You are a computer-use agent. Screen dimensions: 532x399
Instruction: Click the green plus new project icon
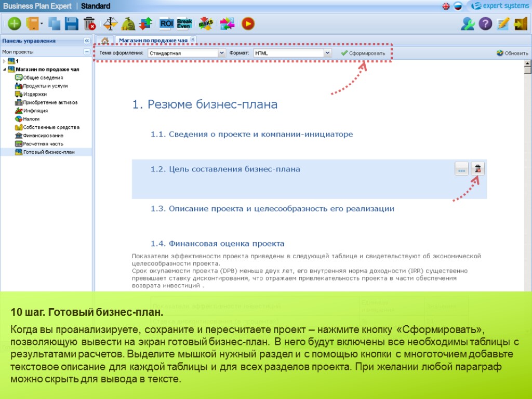14,24
